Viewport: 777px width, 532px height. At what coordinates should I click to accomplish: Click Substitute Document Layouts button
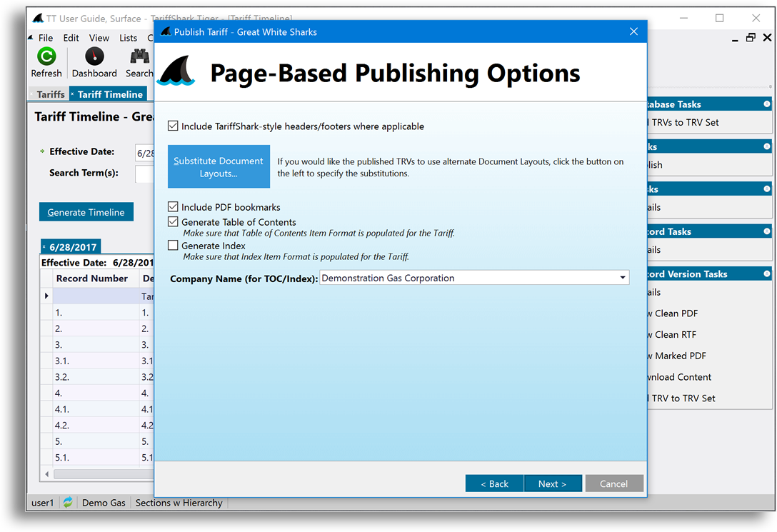219,166
